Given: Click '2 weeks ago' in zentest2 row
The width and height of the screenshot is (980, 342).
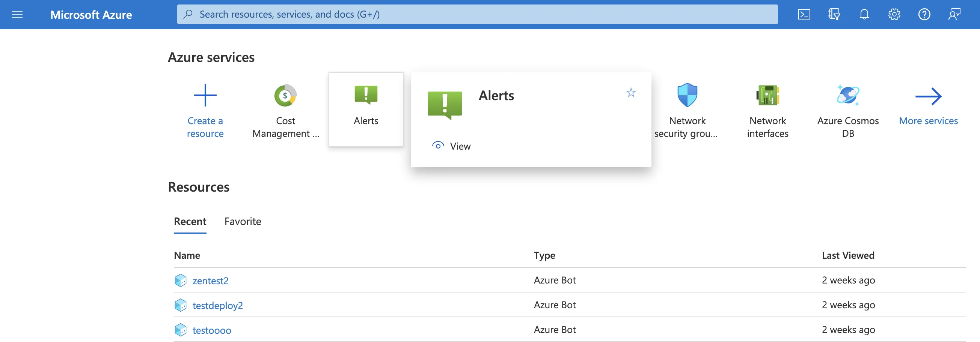Looking at the screenshot, I should [x=848, y=280].
